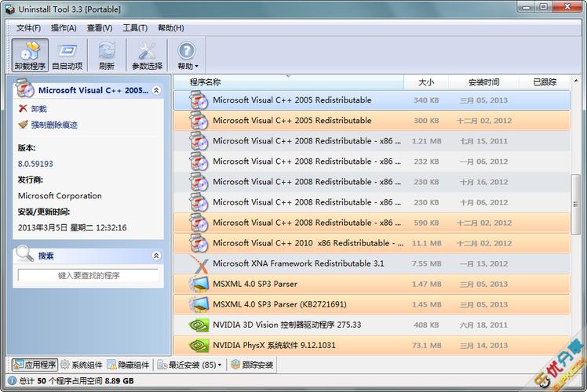Open the 操作(A) menu

64,28
